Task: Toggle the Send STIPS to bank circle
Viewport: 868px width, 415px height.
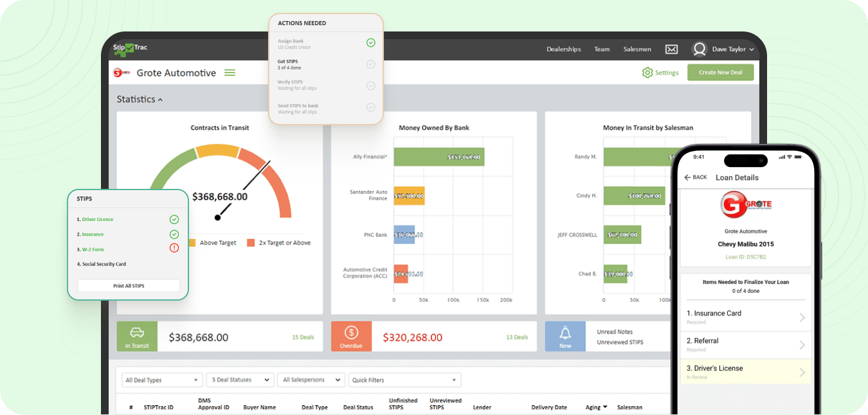Action: point(371,107)
